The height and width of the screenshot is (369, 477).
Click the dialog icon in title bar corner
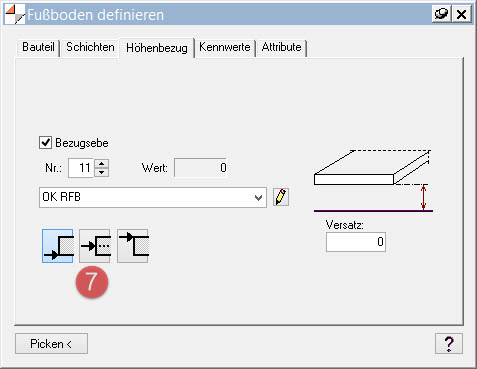coord(15,14)
